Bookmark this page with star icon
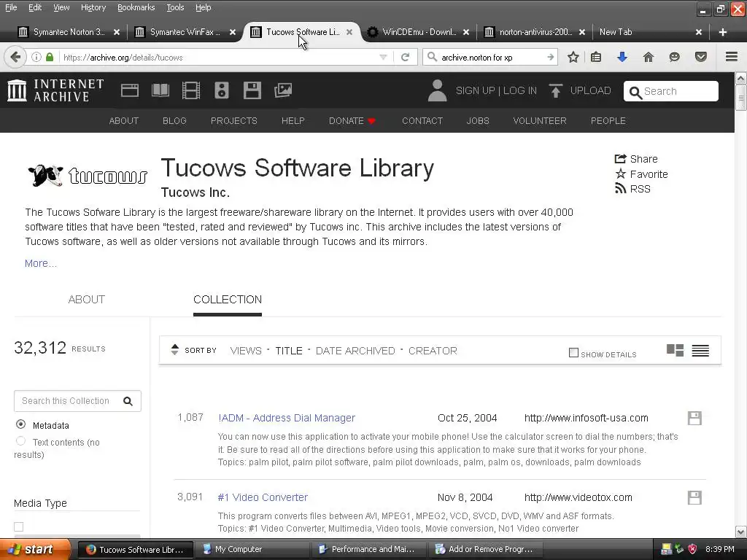Viewport: 747px width, 560px height. 573,57
